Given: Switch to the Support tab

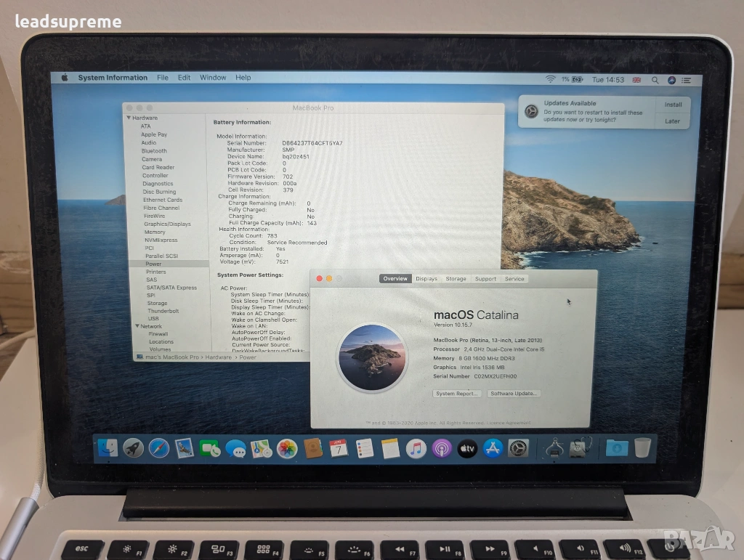Looking at the screenshot, I should (x=485, y=279).
